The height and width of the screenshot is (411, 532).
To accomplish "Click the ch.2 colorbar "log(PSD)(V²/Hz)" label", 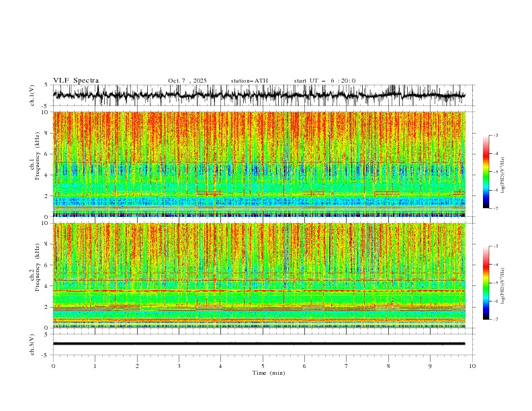I will [x=503, y=286].
